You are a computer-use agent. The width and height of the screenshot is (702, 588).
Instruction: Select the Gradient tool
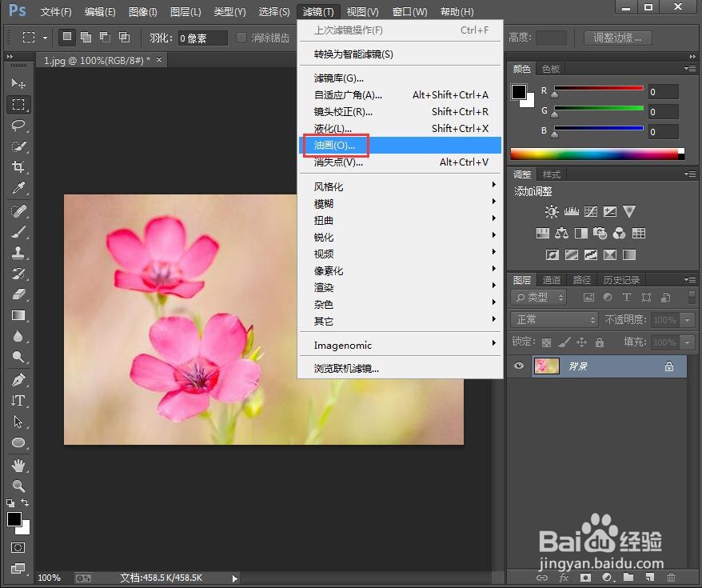click(18, 315)
